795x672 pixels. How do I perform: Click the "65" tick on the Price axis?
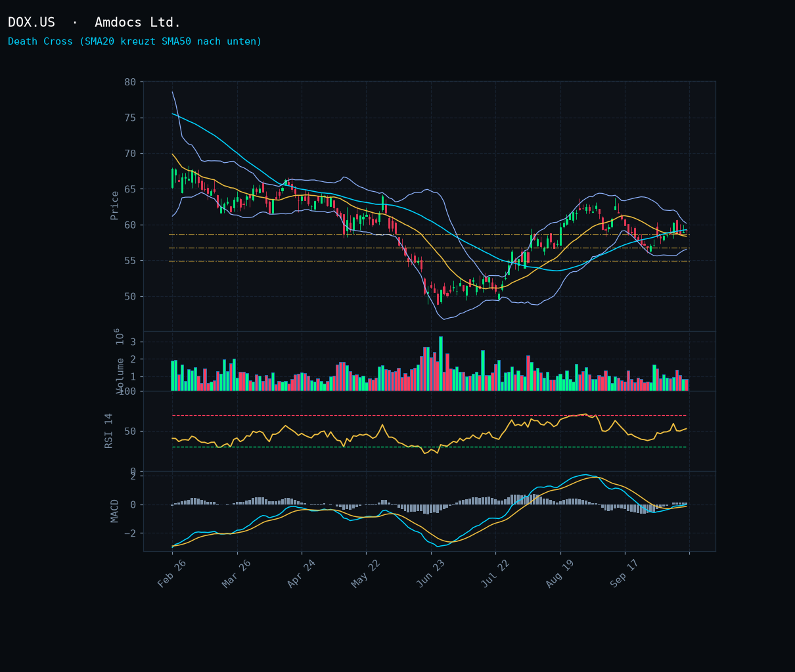[x=130, y=189]
